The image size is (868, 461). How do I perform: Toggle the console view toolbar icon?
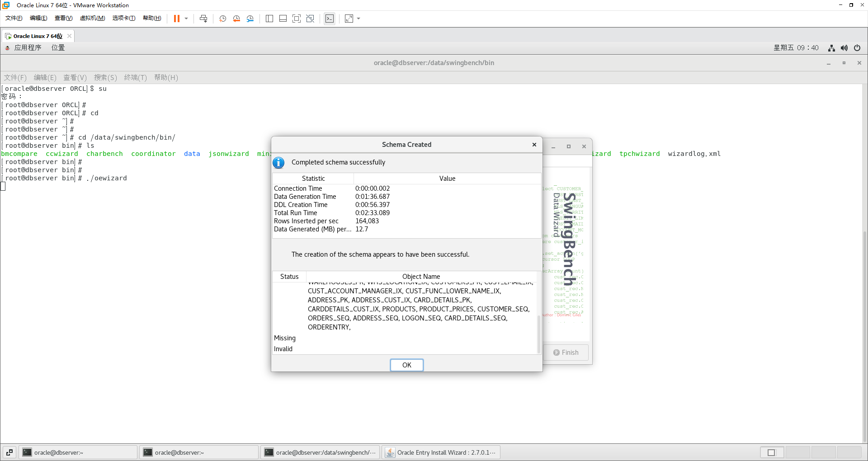330,19
